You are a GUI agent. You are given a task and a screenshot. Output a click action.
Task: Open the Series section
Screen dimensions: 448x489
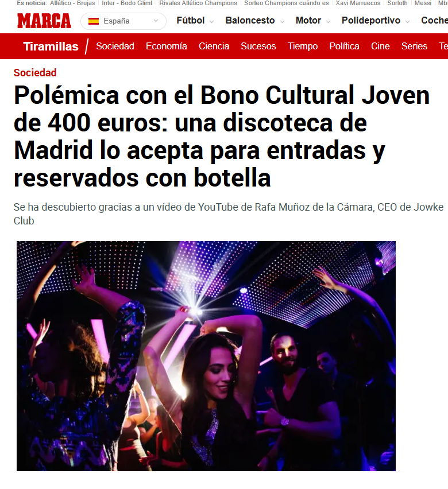point(414,46)
